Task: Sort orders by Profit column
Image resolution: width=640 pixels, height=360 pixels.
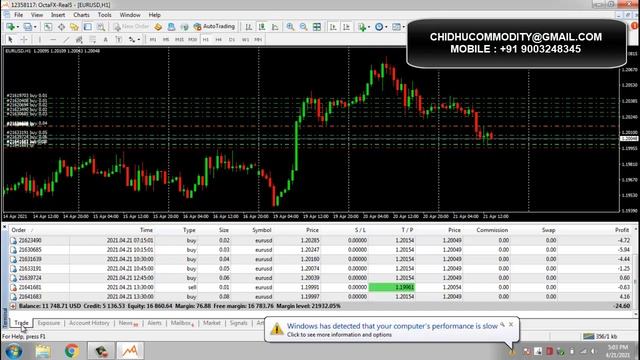Action: pos(622,230)
